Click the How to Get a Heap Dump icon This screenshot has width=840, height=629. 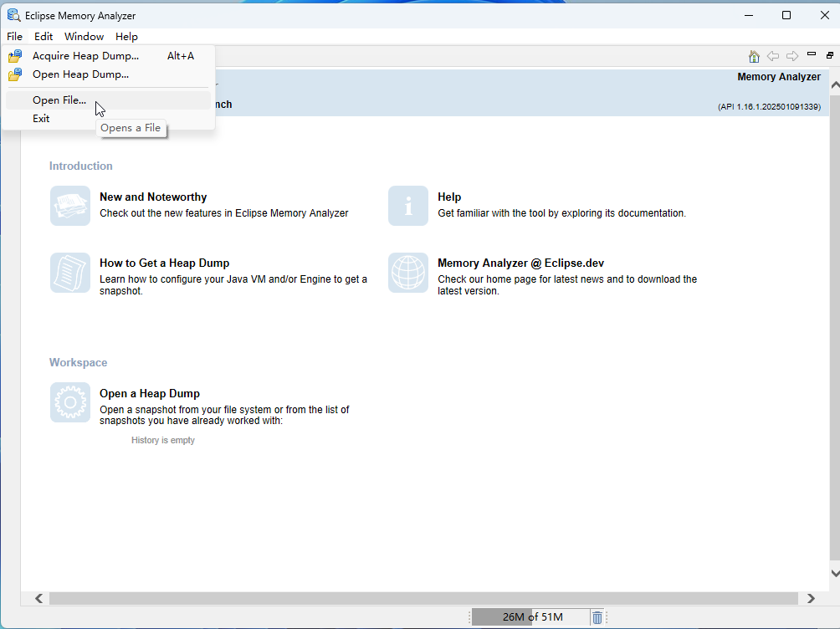pyautogui.click(x=70, y=273)
